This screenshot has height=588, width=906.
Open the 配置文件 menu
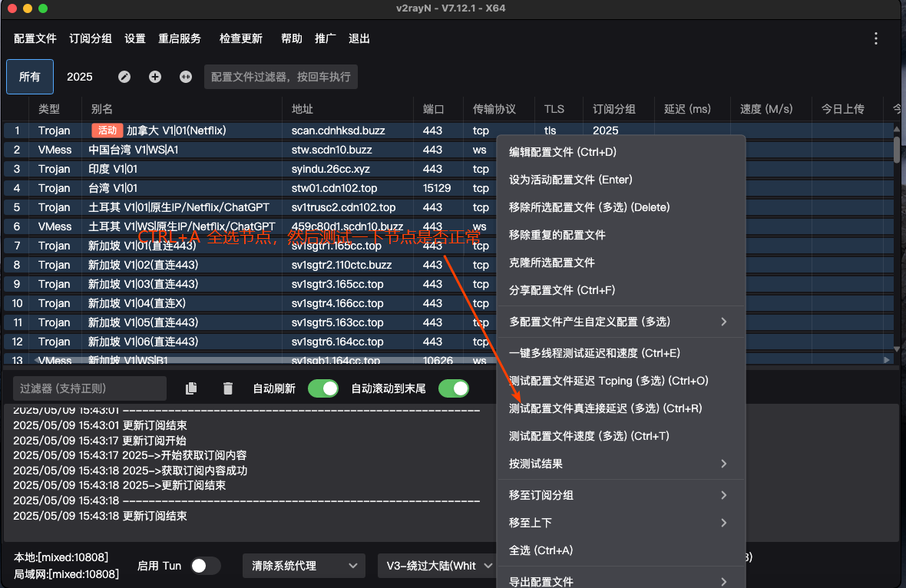tap(35, 38)
